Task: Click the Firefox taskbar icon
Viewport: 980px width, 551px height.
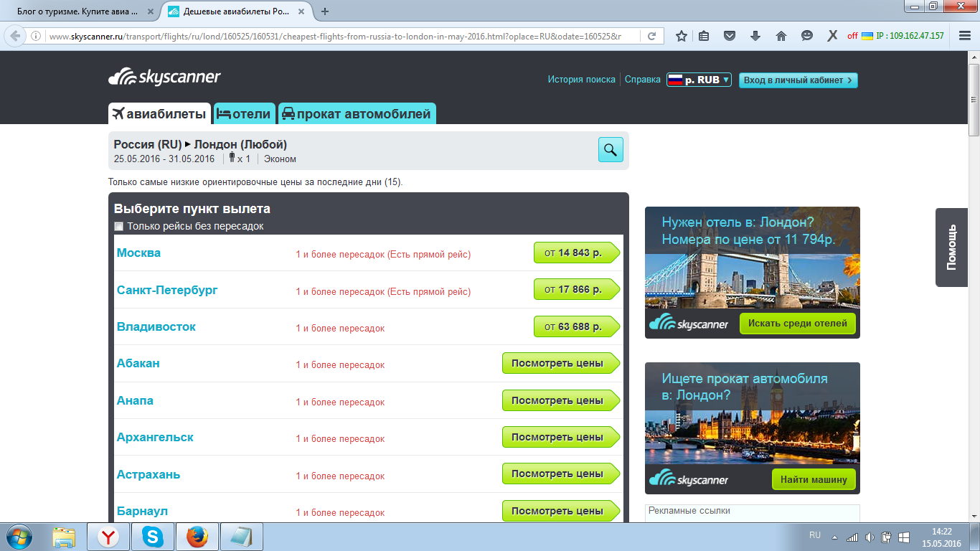Action: click(197, 537)
